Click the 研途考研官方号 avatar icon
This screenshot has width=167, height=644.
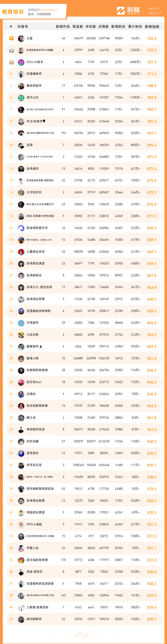click(21, 228)
